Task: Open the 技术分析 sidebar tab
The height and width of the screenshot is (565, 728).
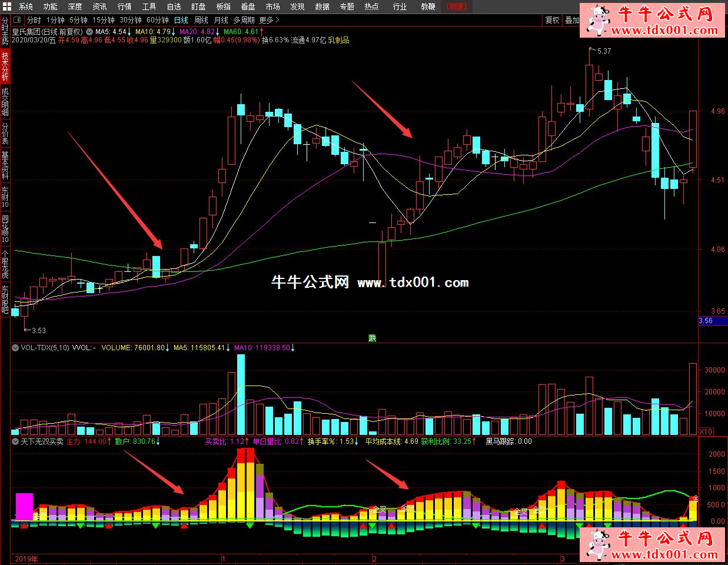Action: coord(5,66)
